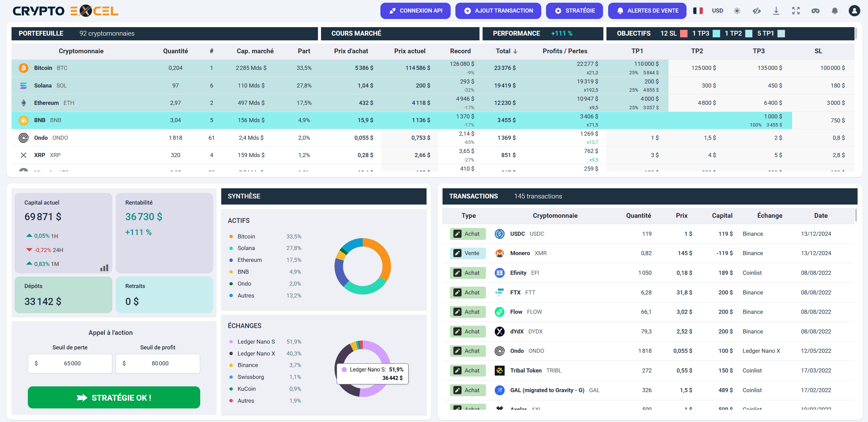The height and width of the screenshot is (422, 868).
Task: Open the user profile avatar icon
Action: (x=854, y=11)
